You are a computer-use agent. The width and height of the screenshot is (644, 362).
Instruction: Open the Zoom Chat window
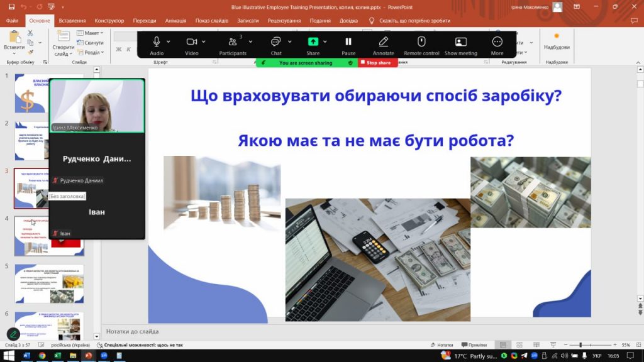(x=275, y=41)
